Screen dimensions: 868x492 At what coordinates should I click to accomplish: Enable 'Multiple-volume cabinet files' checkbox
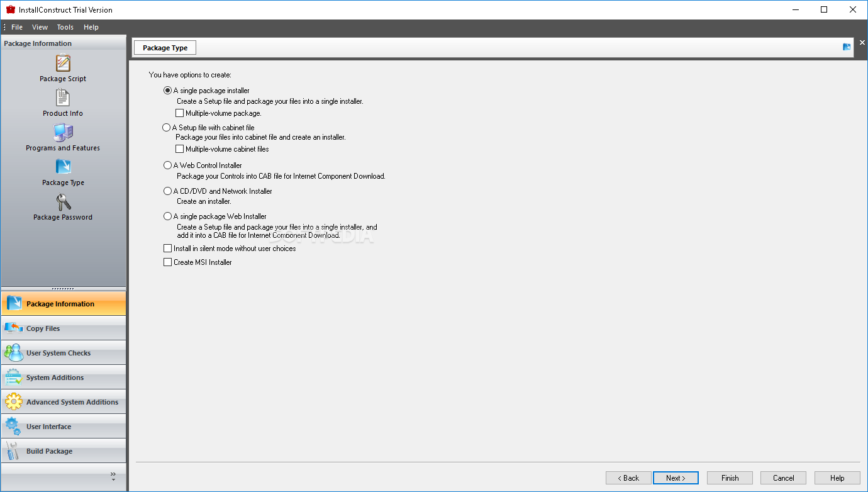coord(180,149)
